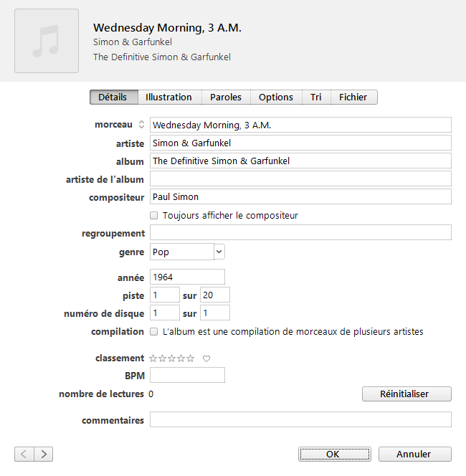The width and height of the screenshot is (466, 476).
Task: Select the Tri tab
Action: point(316,97)
